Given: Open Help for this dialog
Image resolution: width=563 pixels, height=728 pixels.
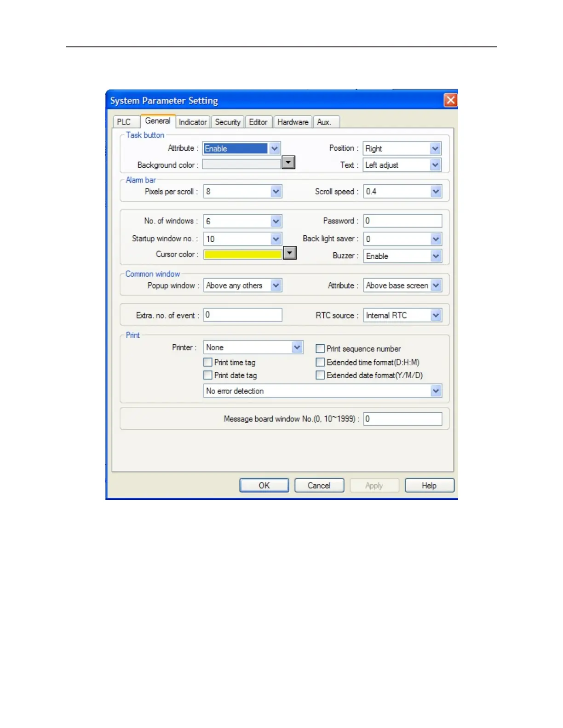Looking at the screenshot, I should tap(430, 485).
